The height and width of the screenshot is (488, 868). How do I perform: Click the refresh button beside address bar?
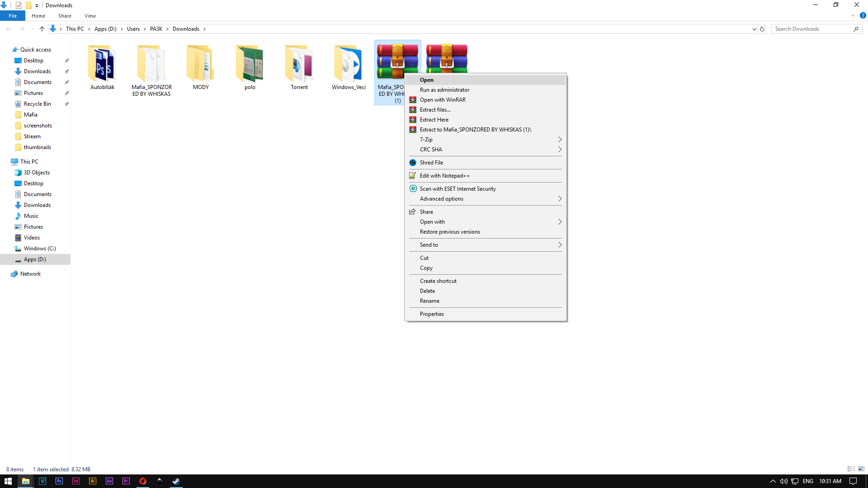pyautogui.click(x=762, y=29)
